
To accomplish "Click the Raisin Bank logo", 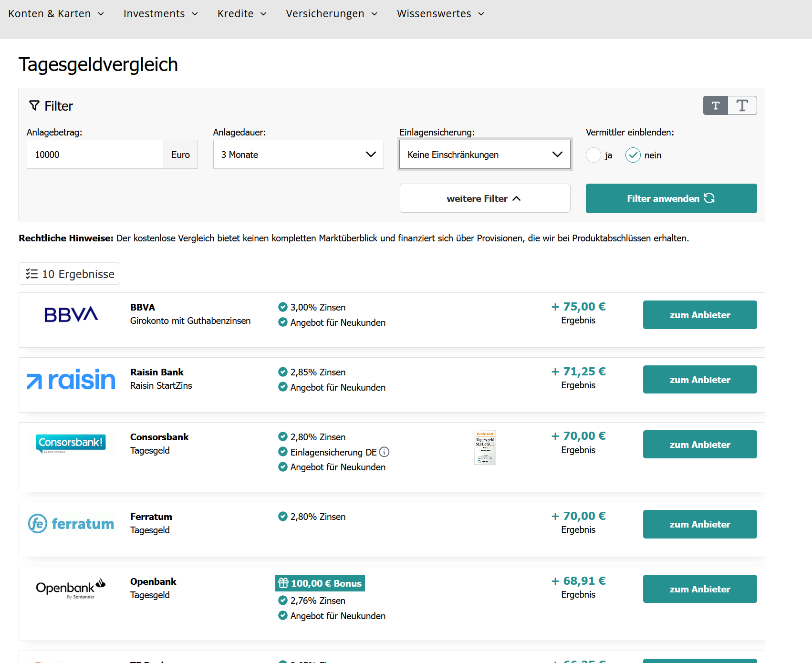I will click(x=71, y=380).
